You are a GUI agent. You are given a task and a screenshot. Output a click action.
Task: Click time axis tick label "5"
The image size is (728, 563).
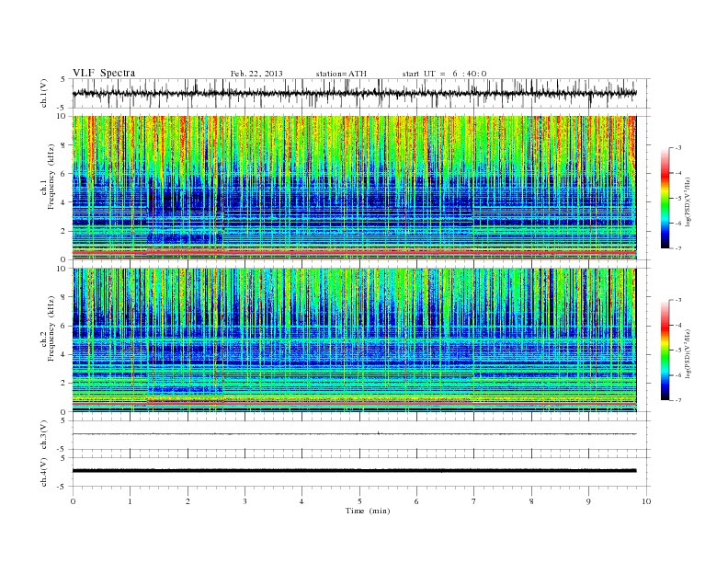point(359,501)
